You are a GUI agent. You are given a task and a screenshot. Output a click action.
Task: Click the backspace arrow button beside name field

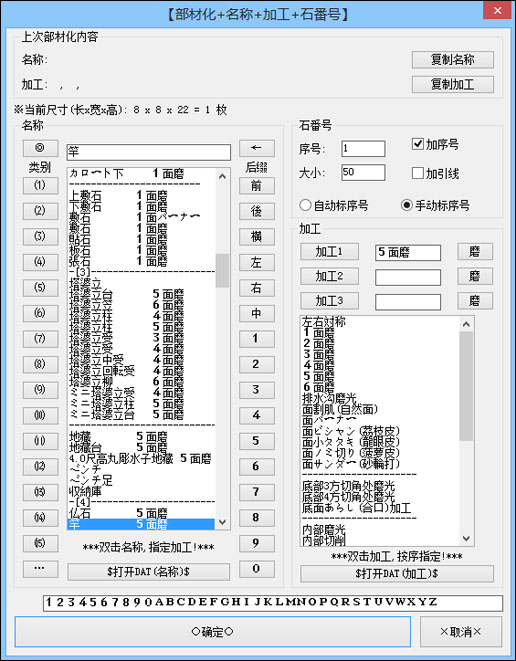257,148
